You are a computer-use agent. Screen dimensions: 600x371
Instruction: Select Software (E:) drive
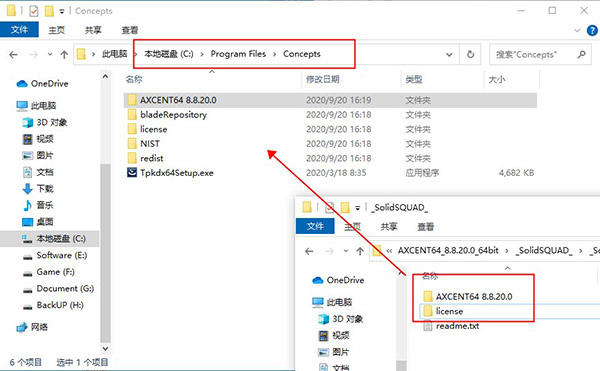[x=55, y=255]
